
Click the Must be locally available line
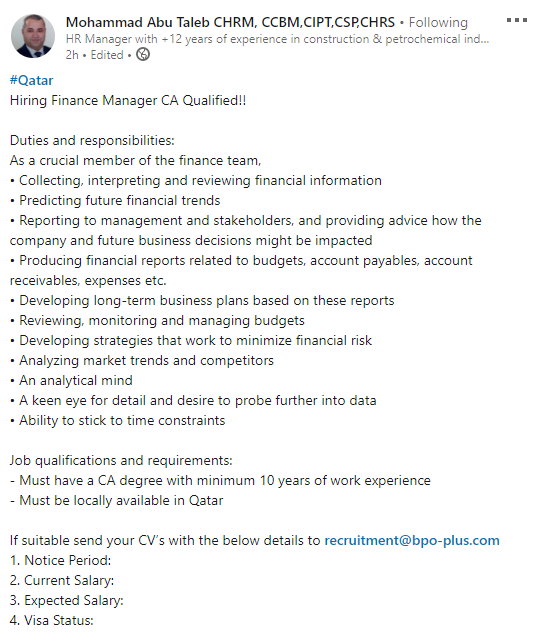pos(116,500)
